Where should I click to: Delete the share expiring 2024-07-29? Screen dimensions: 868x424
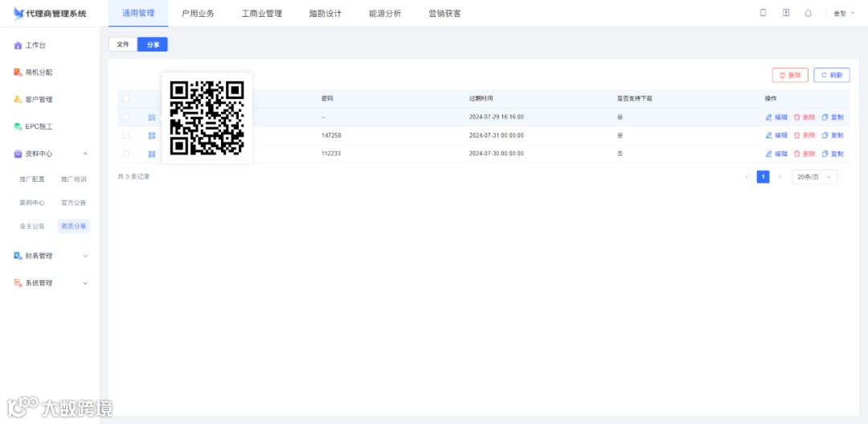click(805, 117)
